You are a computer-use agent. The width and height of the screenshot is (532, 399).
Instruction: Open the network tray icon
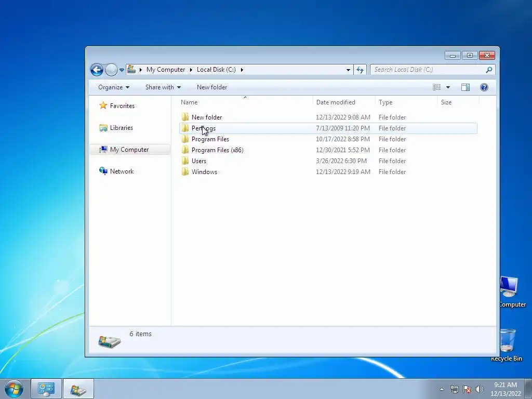454,389
